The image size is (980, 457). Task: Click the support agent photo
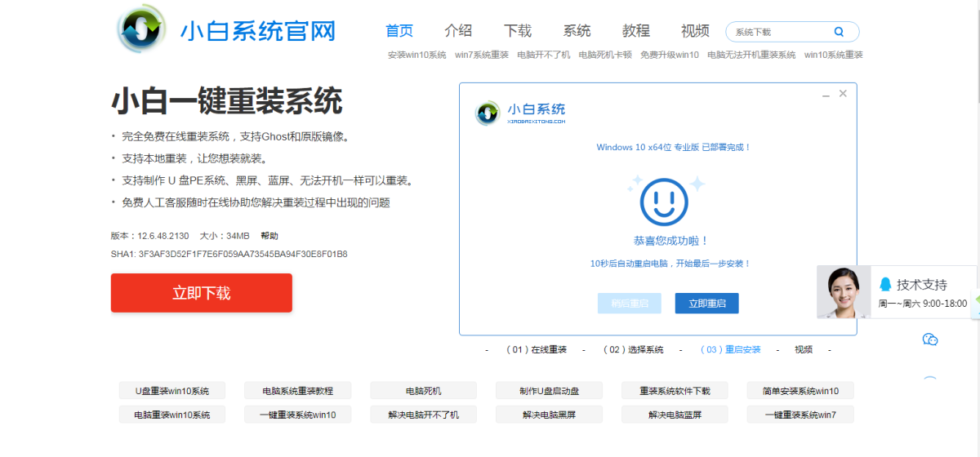pos(844,292)
